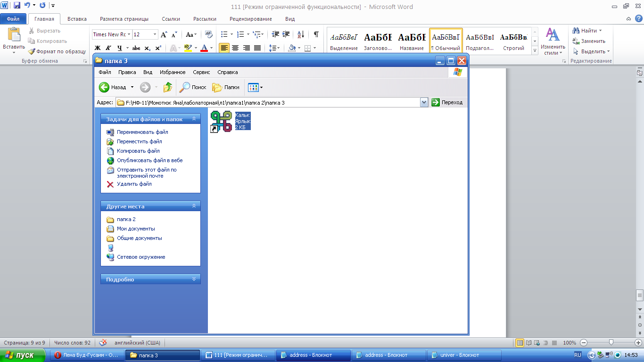Click the zoom in plus button
Viewport: 644px width, 362px height.
pyautogui.click(x=638, y=343)
